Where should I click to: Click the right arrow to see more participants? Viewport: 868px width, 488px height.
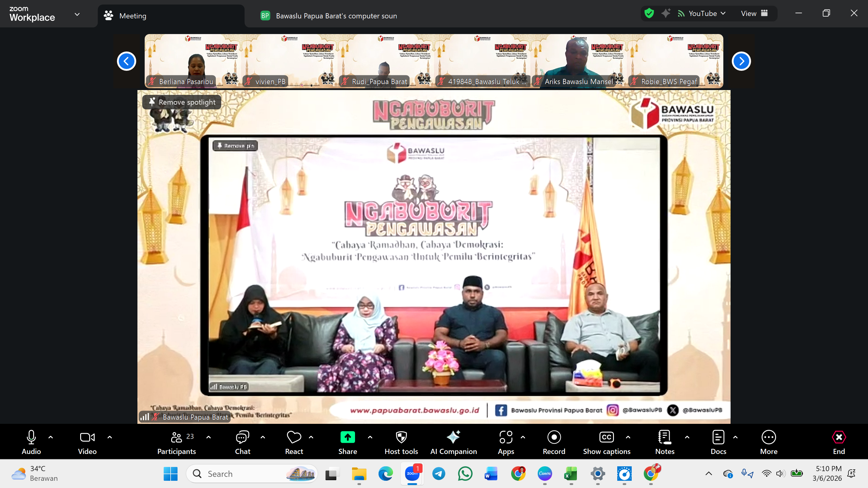[741, 61]
